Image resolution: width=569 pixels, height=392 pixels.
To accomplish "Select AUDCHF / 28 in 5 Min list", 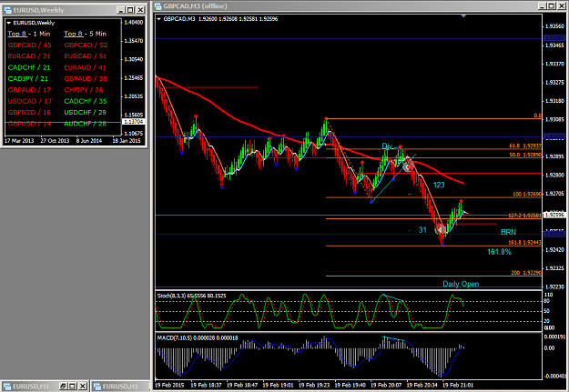I will tap(86, 124).
